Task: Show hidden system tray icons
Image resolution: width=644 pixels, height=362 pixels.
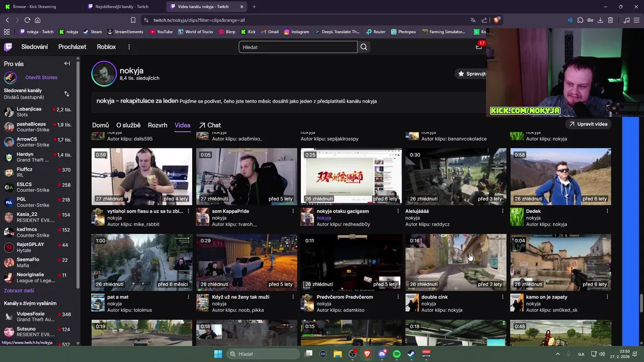Action: pyautogui.click(x=559, y=354)
